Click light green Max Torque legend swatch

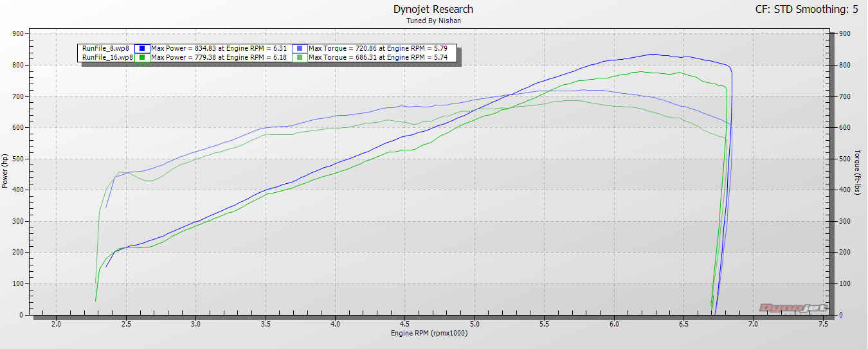click(300, 57)
